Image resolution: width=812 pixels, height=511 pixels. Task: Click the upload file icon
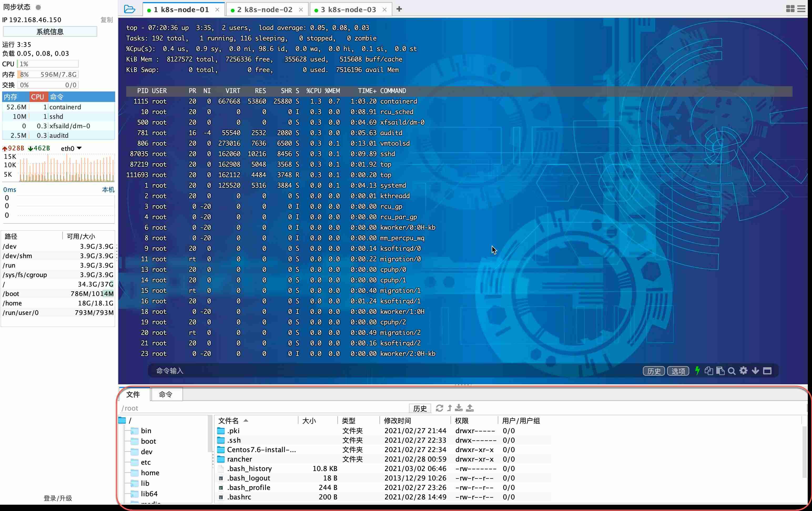coord(470,408)
